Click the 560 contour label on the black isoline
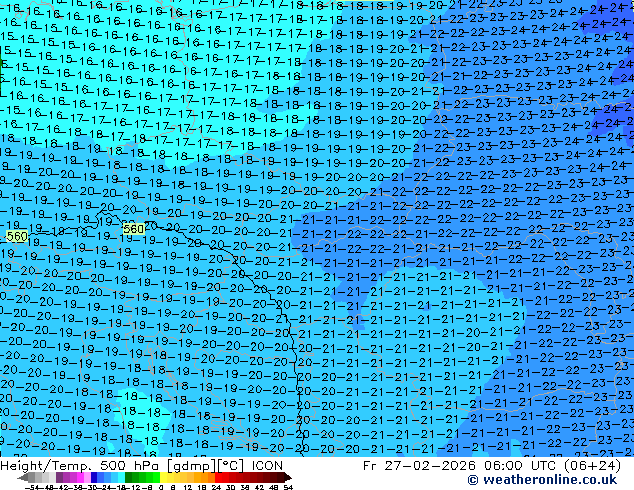 [x=133, y=229]
